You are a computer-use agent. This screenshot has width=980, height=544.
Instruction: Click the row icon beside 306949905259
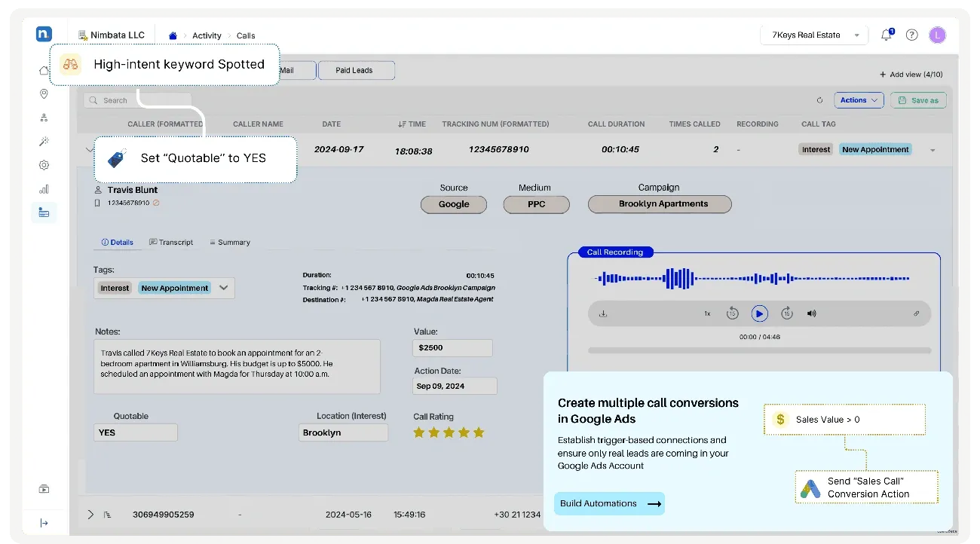(107, 515)
